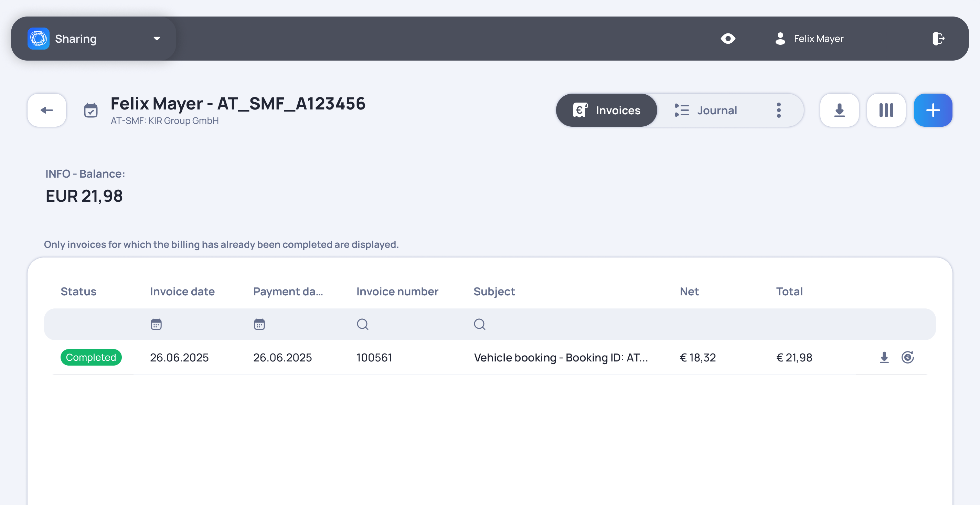Switch to the Invoices tab

coord(606,111)
